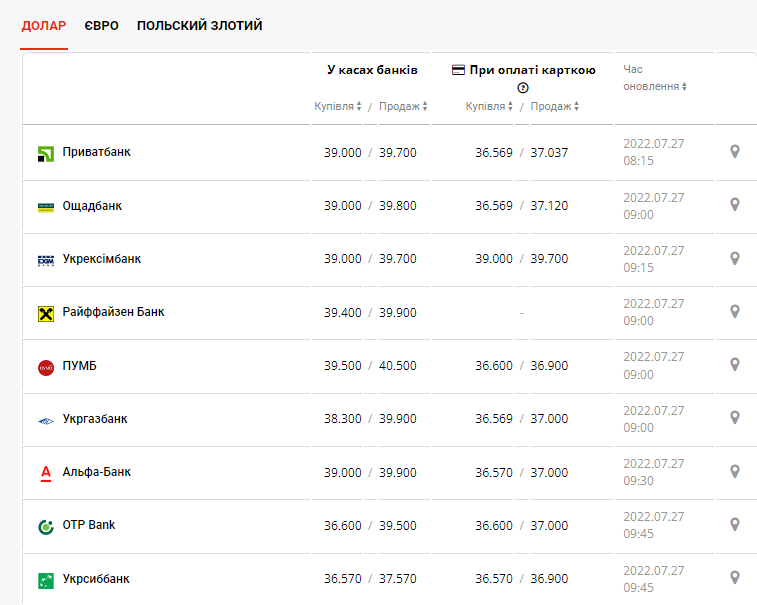Click the Райффайзен Банк name
The height and width of the screenshot is (605, 757).
pyautogui.click(x=113, y=312)
